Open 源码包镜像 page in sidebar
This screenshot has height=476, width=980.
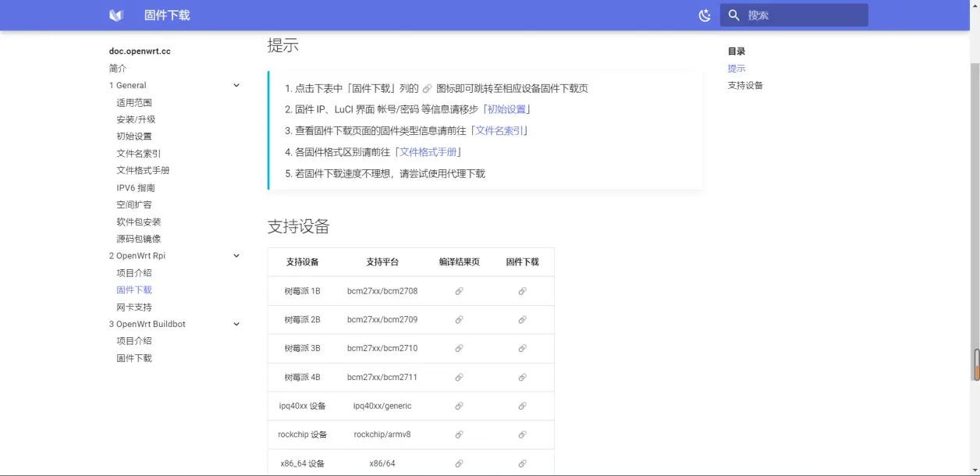139,239
